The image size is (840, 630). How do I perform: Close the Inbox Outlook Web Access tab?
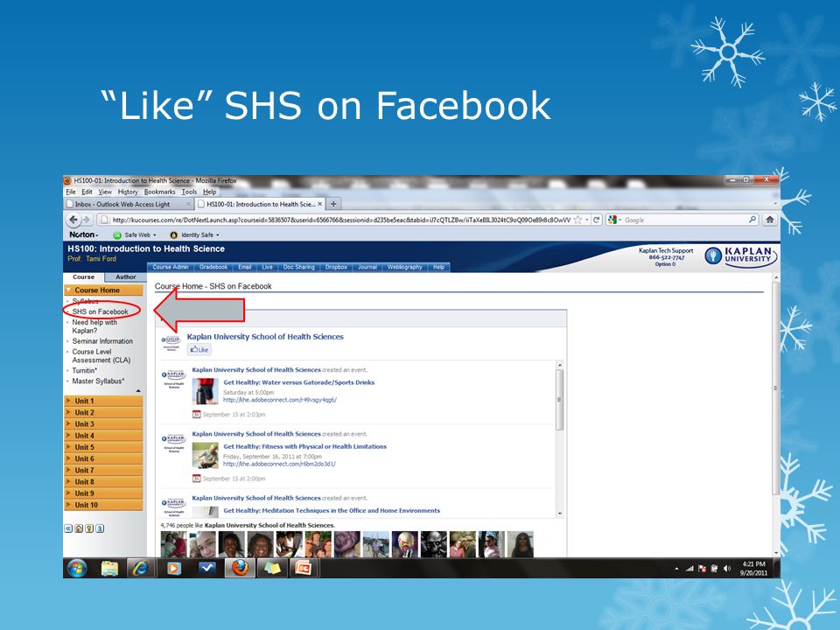189,204
